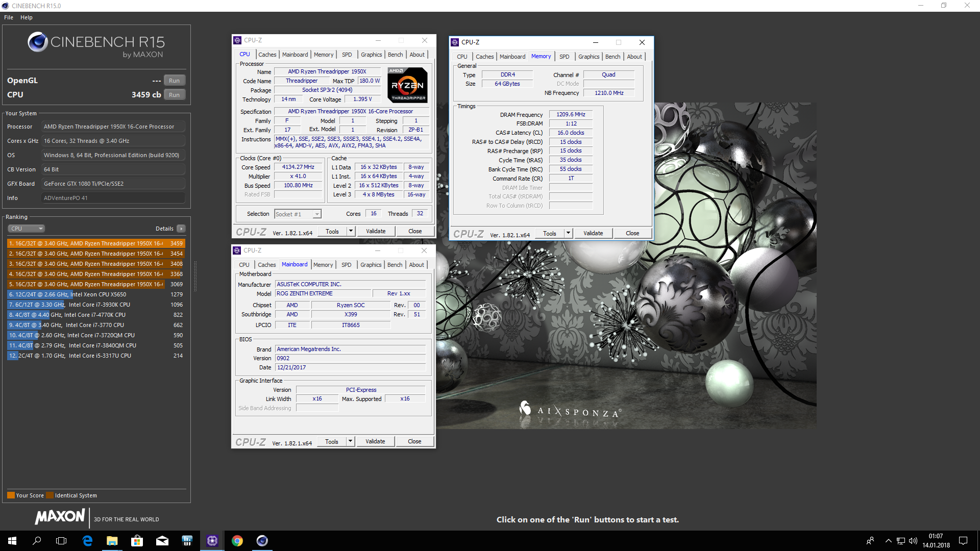The height and width of the screenshot is (551, 980).
Task: Open the Help menu
Action: coord(27,17)
